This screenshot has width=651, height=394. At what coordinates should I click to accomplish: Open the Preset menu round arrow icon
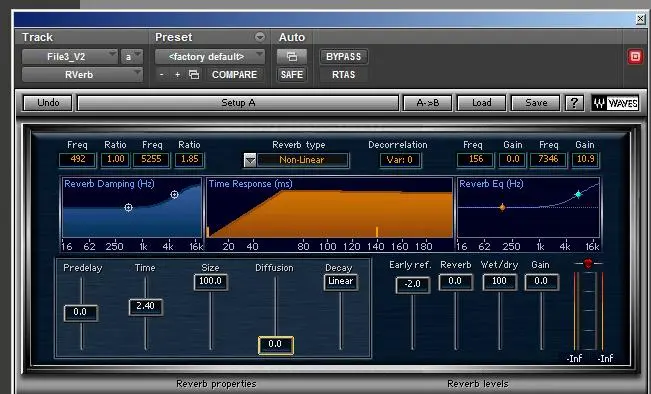260,37
